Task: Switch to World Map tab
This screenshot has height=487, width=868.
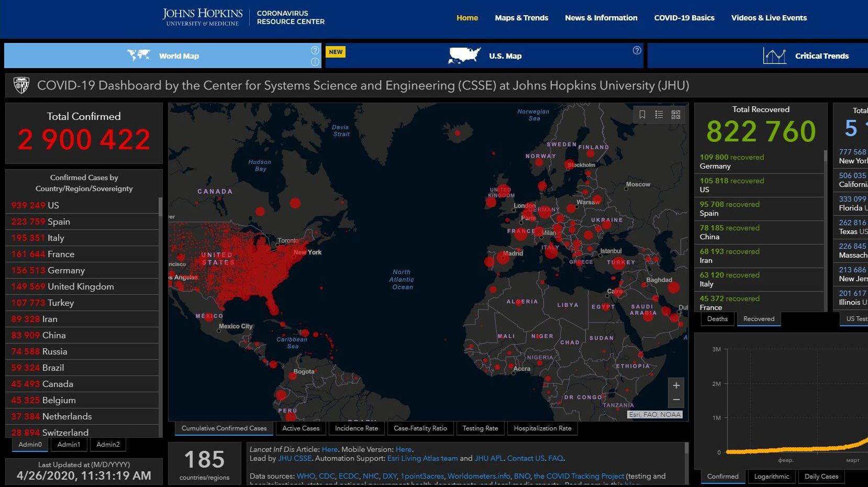Action: pos(163,56)
